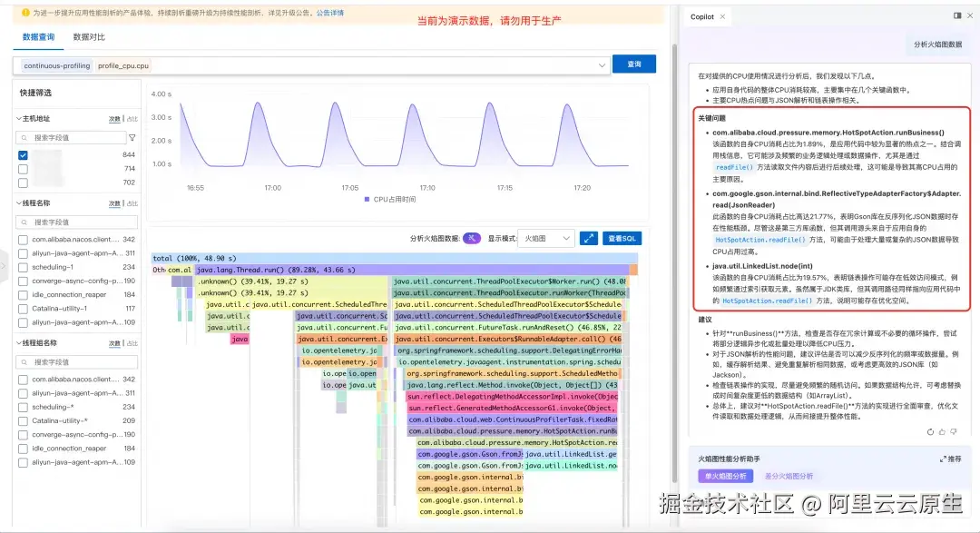Click the yellow warning icon in the notice banner
This screenshot has width=980, height=533.
(25, 13)
